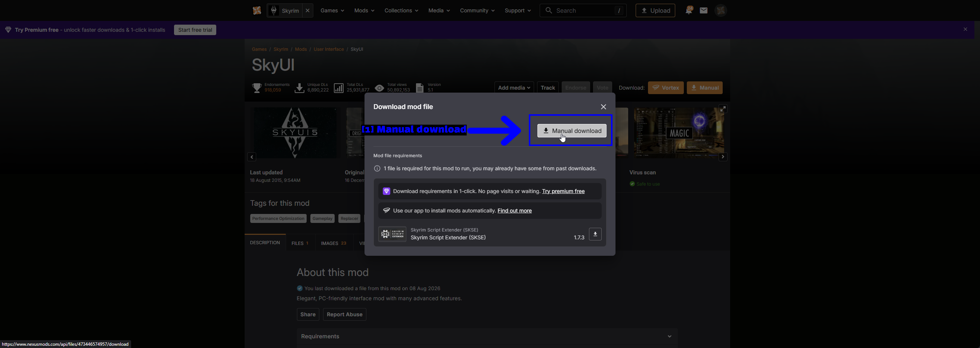Image resolution: width=980 pixels, height=348 pixels.
Task: Open user profile avatar menu
Action: (x=720, y=11)
